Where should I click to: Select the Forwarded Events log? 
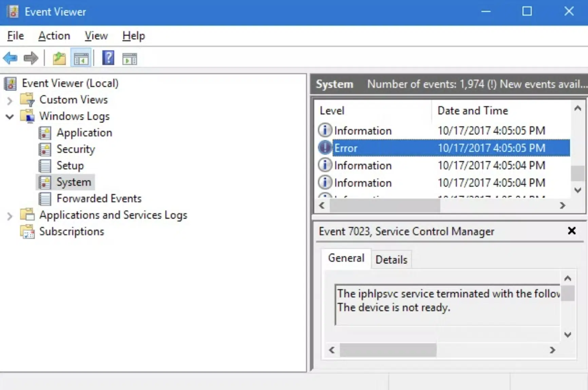[99, 198]
